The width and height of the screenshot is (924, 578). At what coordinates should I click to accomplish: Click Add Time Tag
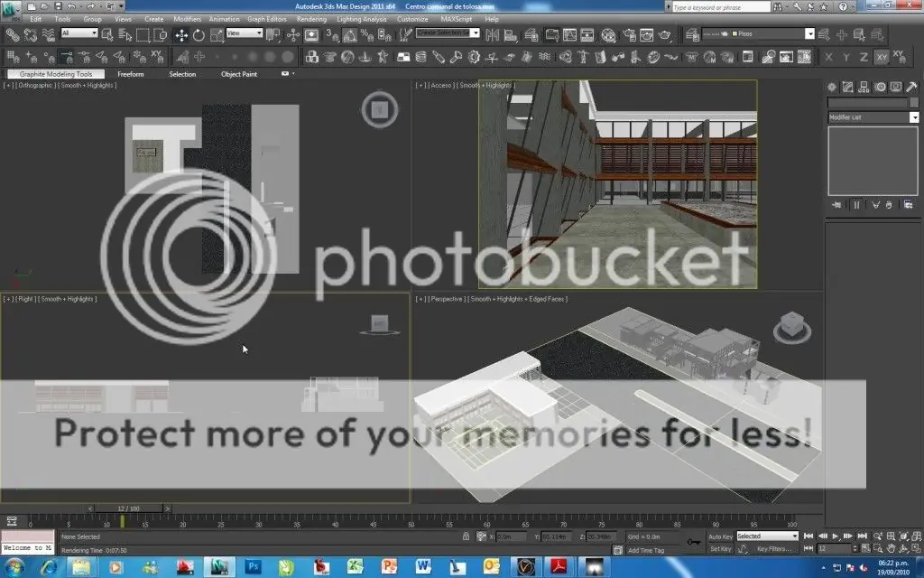click(x=646, y=550)
